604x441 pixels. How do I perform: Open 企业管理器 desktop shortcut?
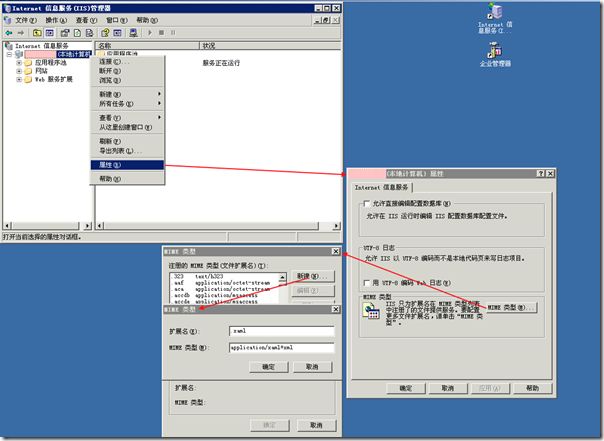495,55
